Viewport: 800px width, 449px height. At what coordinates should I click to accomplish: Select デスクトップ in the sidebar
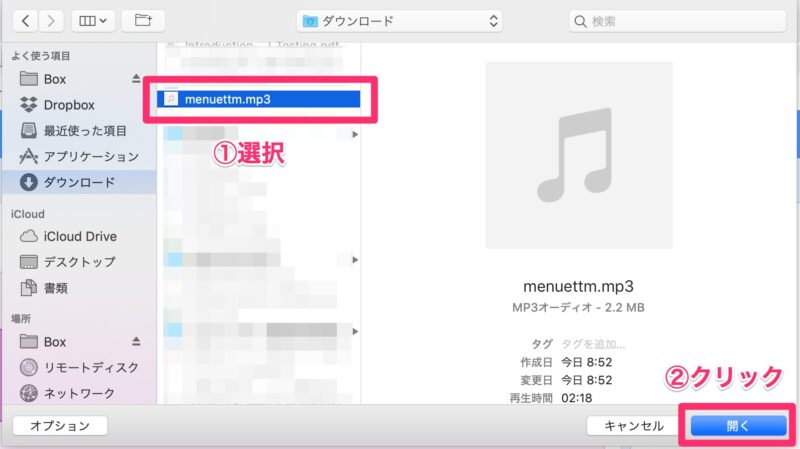78,262
